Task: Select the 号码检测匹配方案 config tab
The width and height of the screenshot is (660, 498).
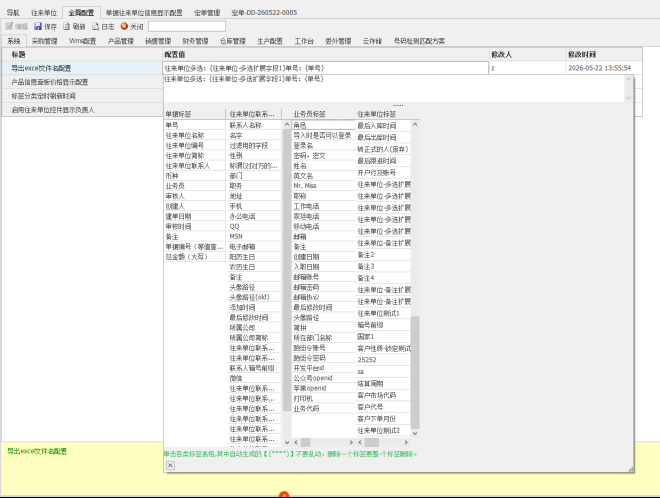Action: point(419,41)
